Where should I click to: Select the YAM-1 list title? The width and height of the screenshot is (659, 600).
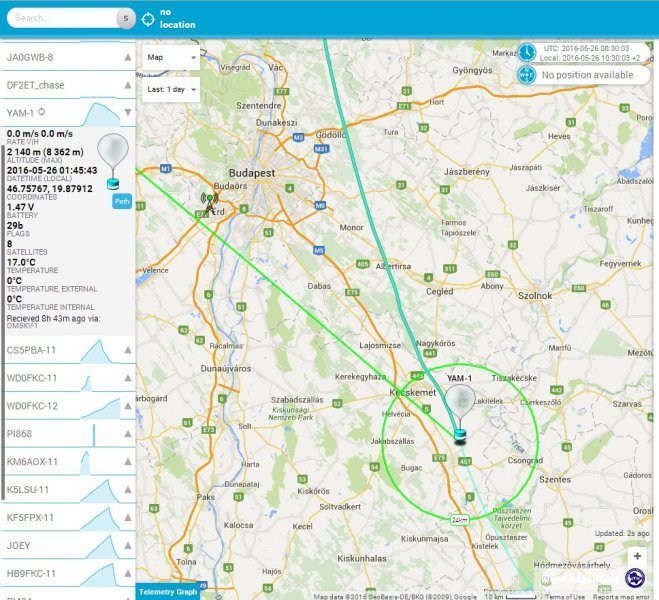(20, 113)
